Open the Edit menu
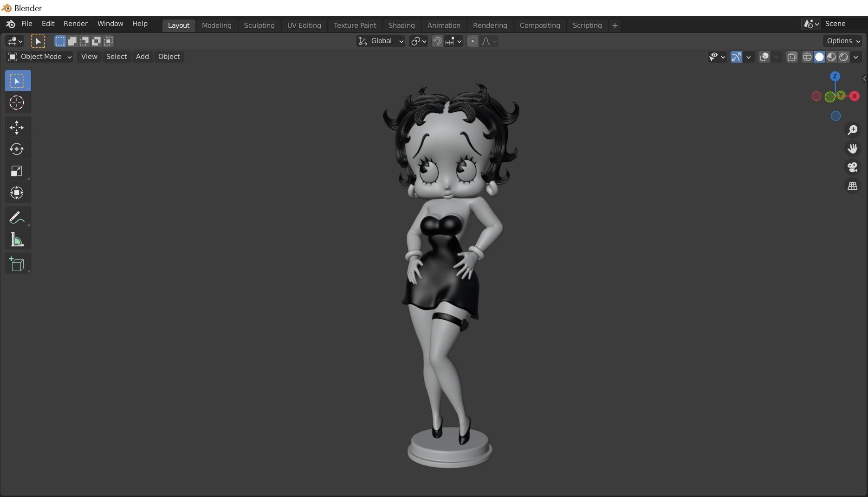 tap(48, 24)
